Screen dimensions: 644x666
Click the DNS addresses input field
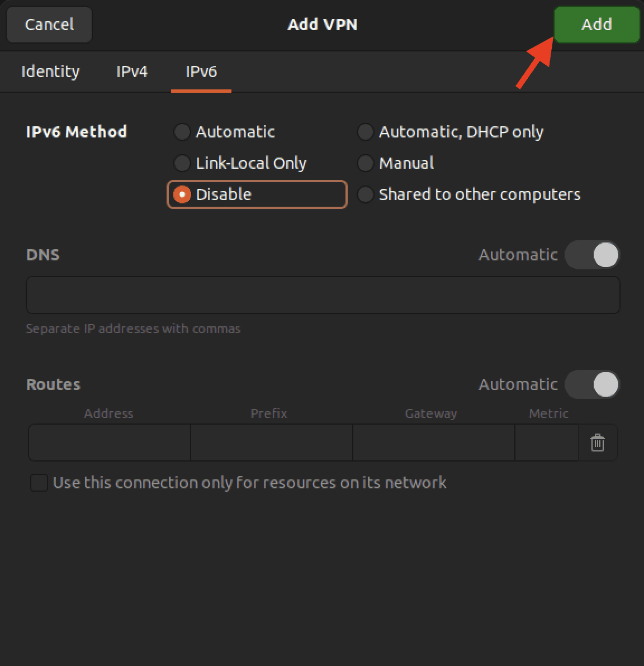coord(323,295)
